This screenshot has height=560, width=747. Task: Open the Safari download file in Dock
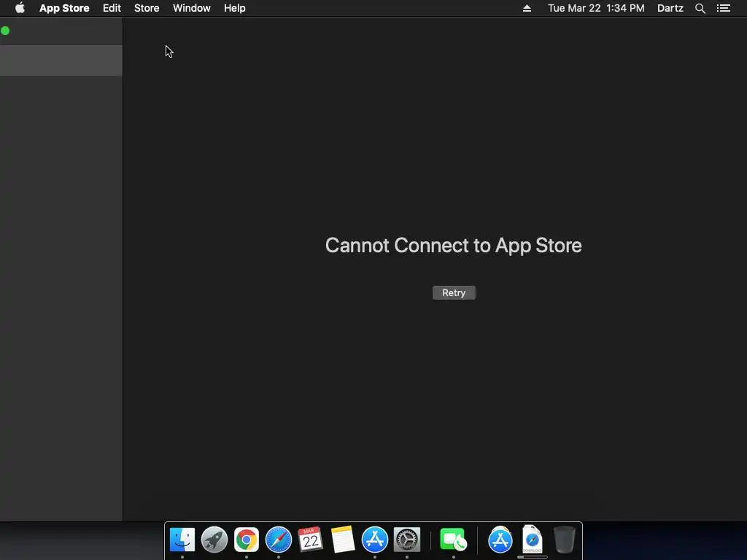pos(532,540)
